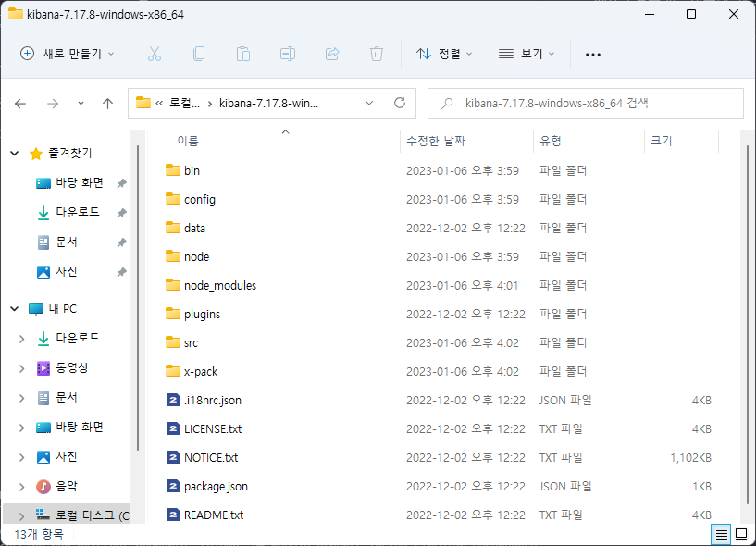Select the LICENSE.txt file icon
The height and width of the screenshot is (546, 756).
(173, 428)
